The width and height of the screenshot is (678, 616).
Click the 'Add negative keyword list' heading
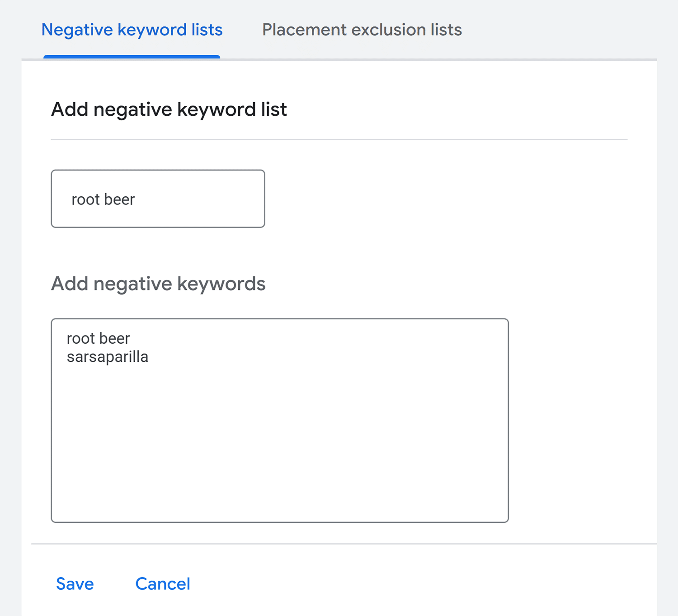pyautogui.click(x=169, y=109)
